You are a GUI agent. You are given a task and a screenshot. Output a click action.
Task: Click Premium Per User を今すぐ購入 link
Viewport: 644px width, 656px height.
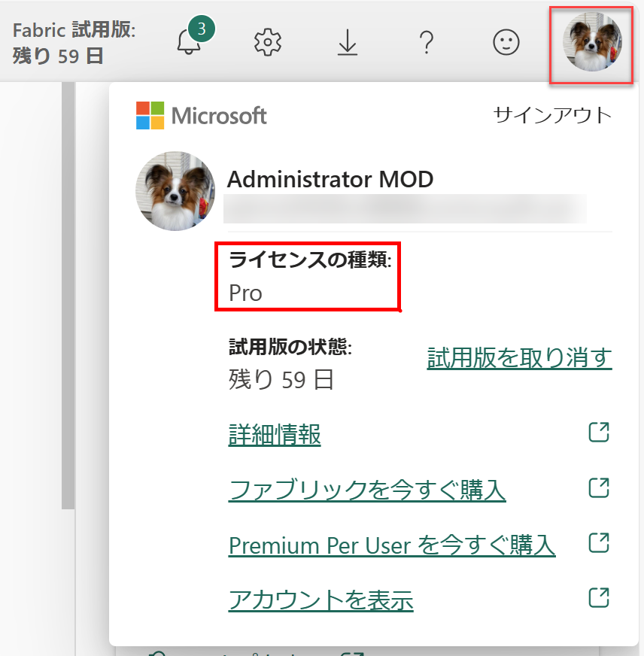(392, 545)
